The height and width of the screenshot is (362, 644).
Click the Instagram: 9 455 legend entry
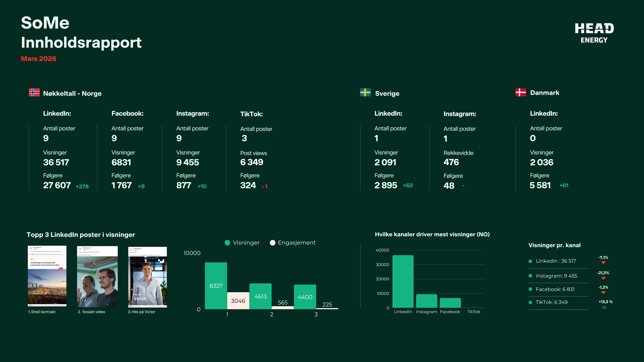pyautogui.click(x=556, y=276)
